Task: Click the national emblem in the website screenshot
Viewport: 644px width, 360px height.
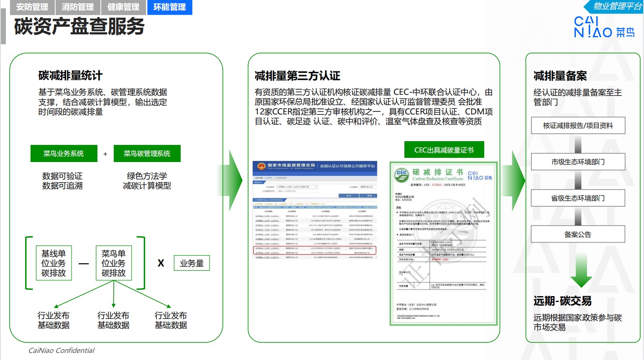Action: click(261, 166)
